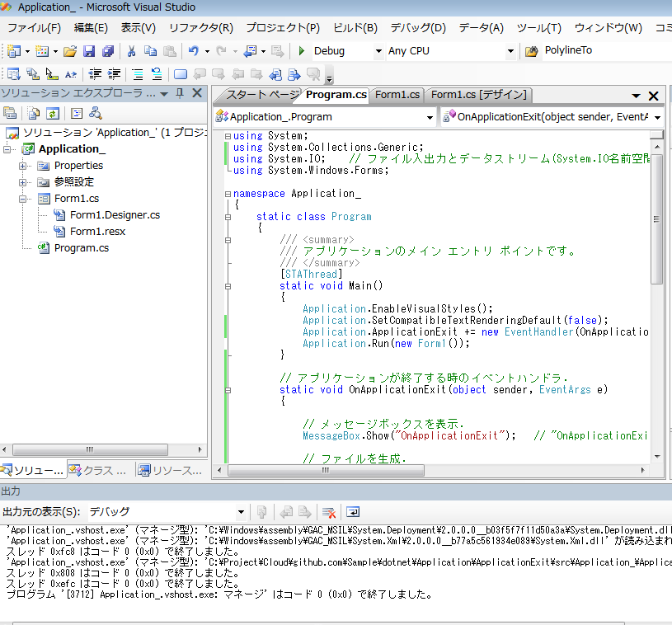The height and width of the screenshot is (625, 672).
Task: Click View Code icon in Solution Explorer
Action: 77,113
